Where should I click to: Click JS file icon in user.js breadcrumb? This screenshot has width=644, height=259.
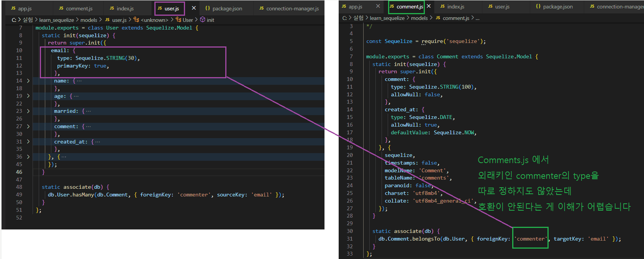point(107,20)
